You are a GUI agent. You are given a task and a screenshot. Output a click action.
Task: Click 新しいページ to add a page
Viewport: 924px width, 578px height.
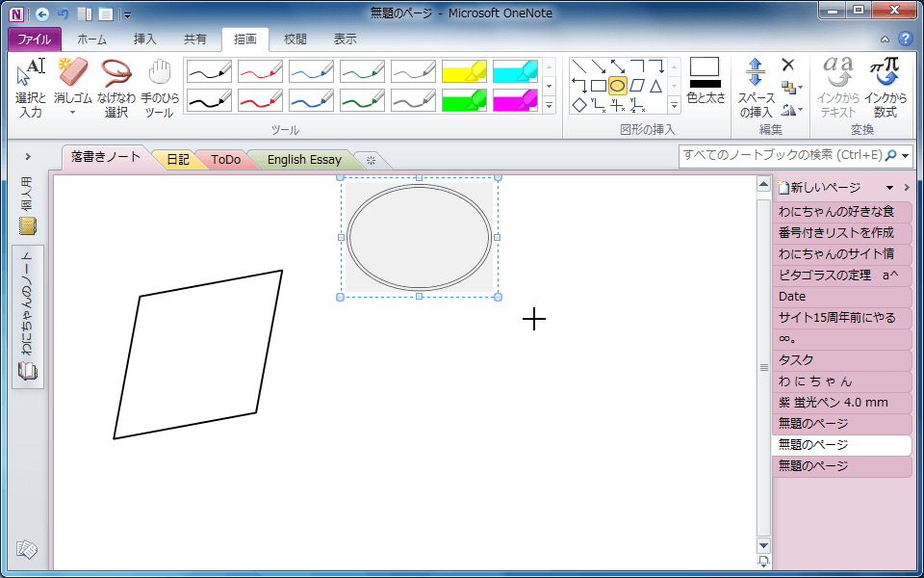819,188
